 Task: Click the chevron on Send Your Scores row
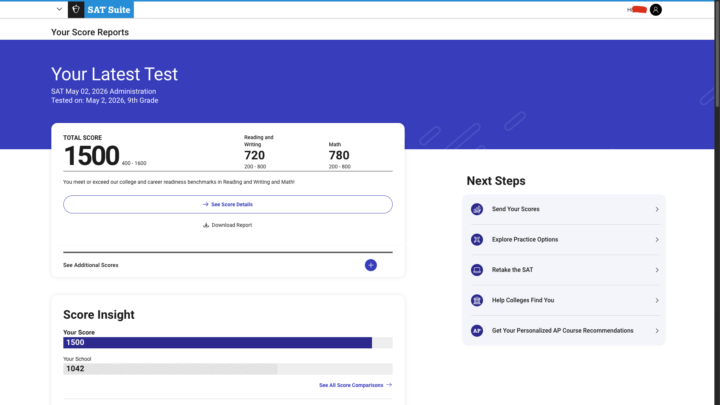tap(657, 209)
